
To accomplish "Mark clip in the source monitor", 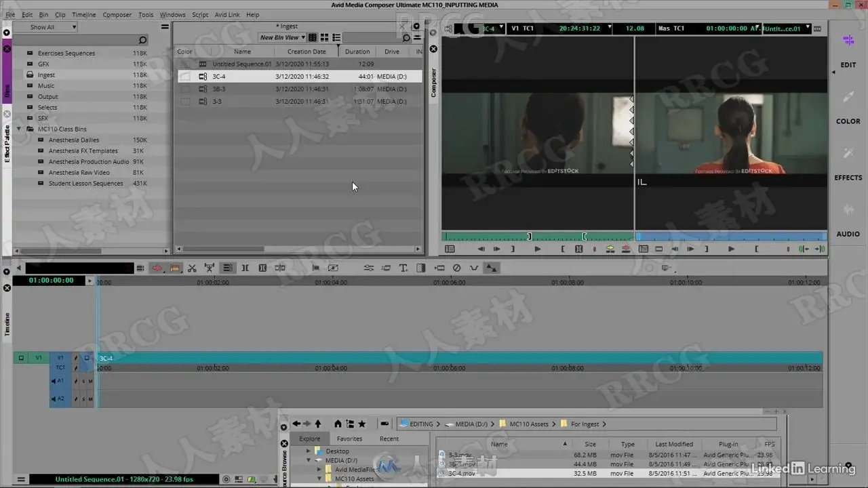I will (578, 249).
